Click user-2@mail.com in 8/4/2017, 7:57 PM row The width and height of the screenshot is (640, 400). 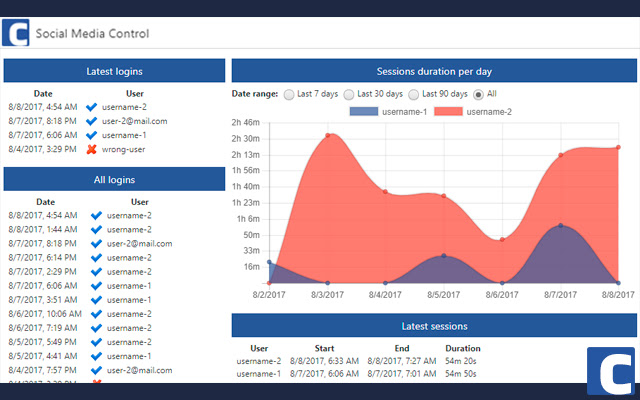tap(139, 370)
